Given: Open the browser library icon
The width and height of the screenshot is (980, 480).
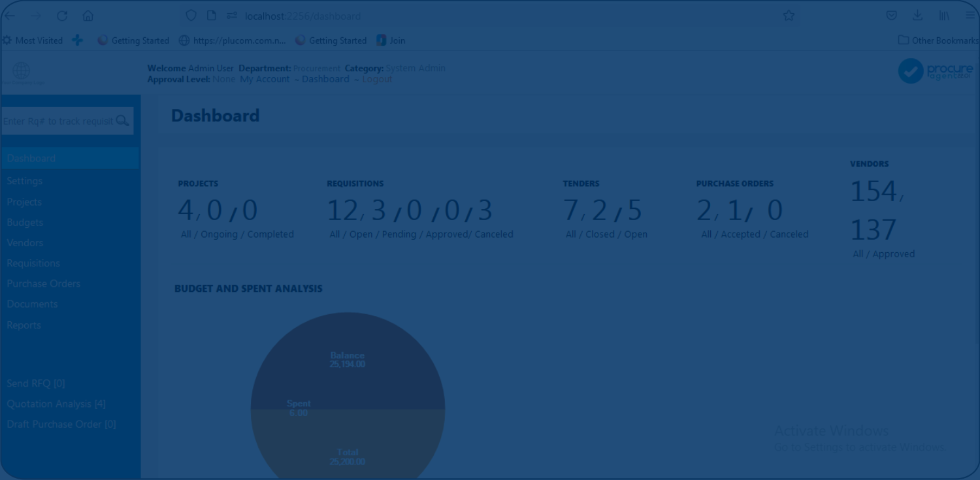Looking at the screenshot, I should point(944,16).
